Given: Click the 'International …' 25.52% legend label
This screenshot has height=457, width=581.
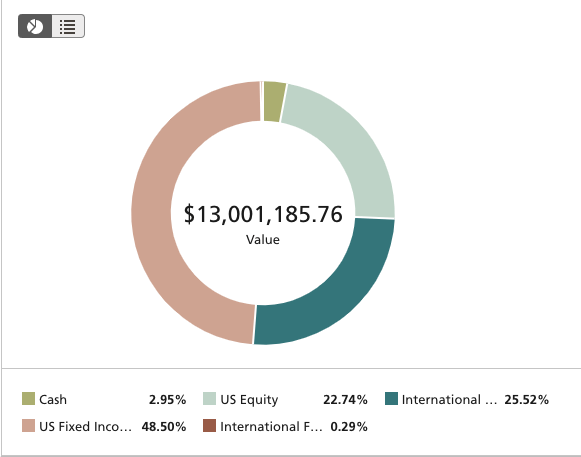Looking at the screenshot, I should (449, 400).
